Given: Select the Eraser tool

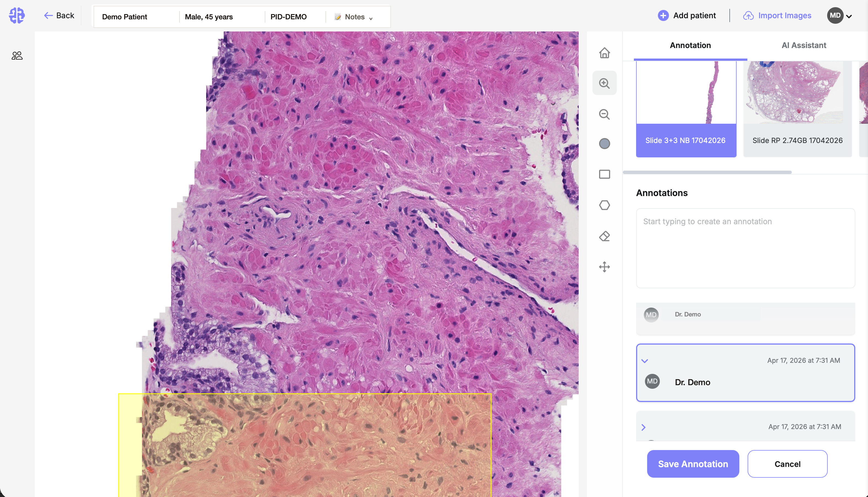Looking at the screenshot, I should [x=604, y=236].
